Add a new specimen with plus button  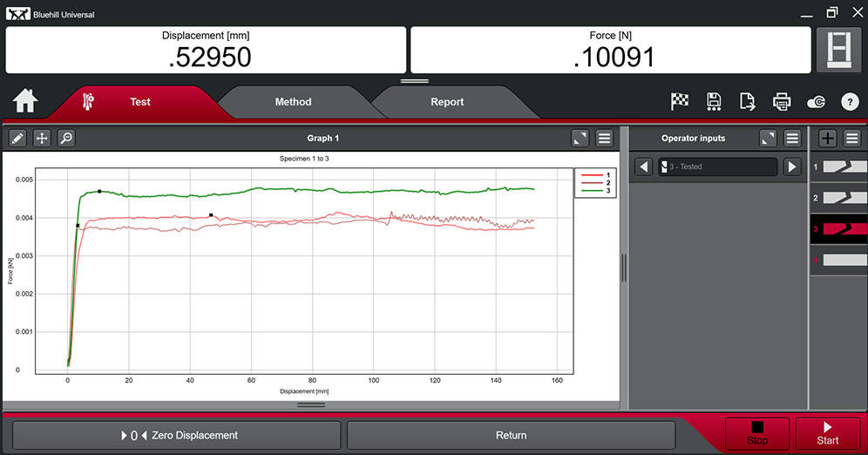(x=827, y=138)
